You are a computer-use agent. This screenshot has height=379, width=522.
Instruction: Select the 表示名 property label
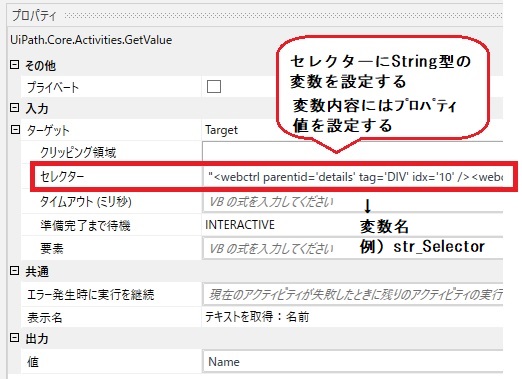pos(45,317)
